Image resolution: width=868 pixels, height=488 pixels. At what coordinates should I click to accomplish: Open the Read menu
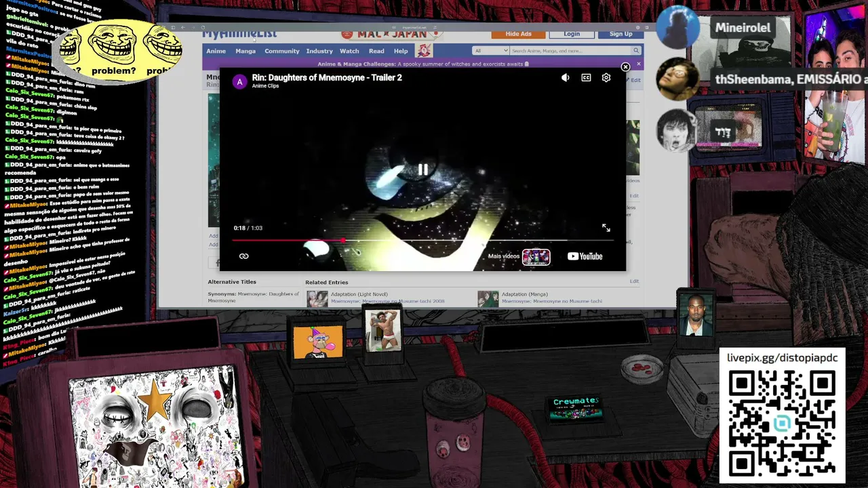[376, 51]
